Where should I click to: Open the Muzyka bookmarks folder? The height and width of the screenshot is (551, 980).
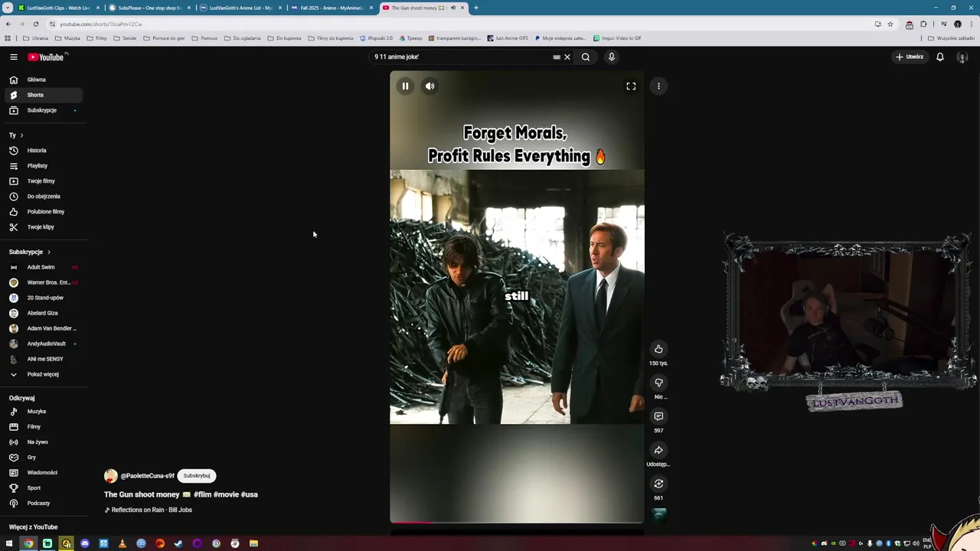point(67,37)
